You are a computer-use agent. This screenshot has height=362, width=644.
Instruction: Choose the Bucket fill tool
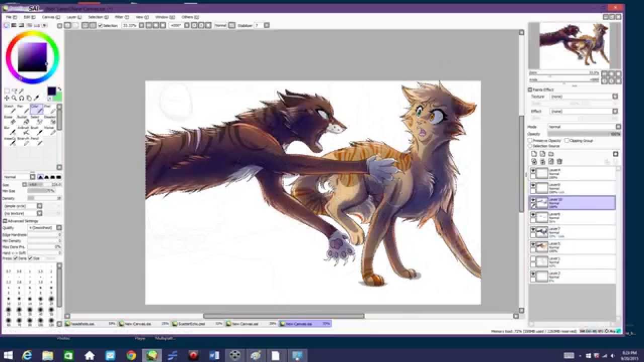[x=22, y=119]
